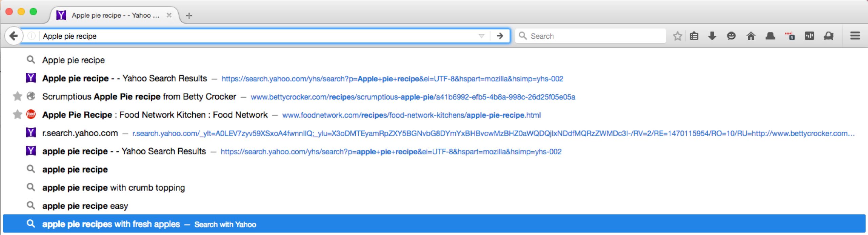Screen dimensions: 868x235
Task: Close the Apple pie recipe Yahoo tab
Action: coord(169,15)
